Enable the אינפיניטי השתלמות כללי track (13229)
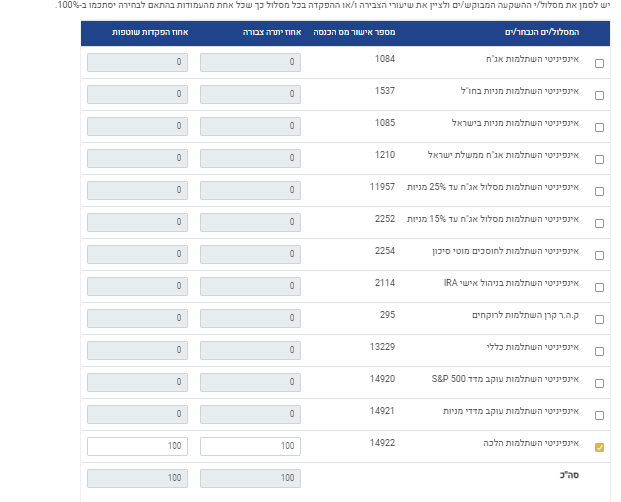The width and height of the screenshot is (621, 502). click(x=599, y=352)
